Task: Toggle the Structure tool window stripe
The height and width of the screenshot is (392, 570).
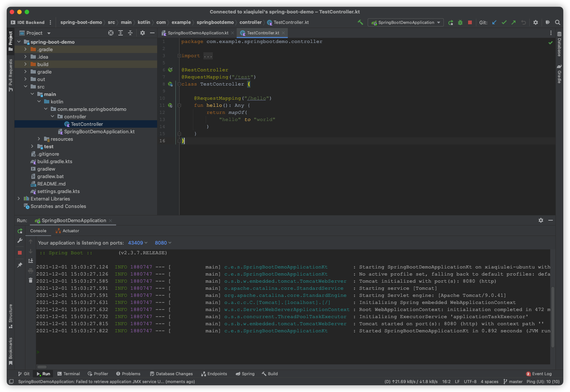Action: (10, 316)
